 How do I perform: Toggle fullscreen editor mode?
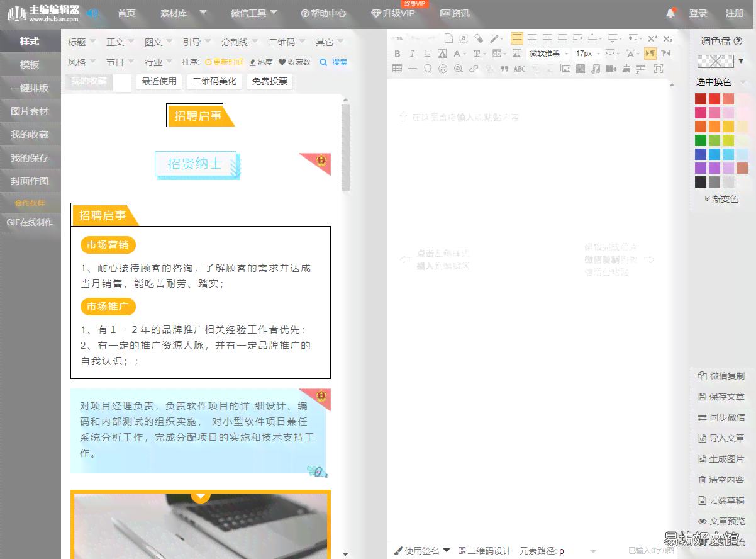coord(659,69)
